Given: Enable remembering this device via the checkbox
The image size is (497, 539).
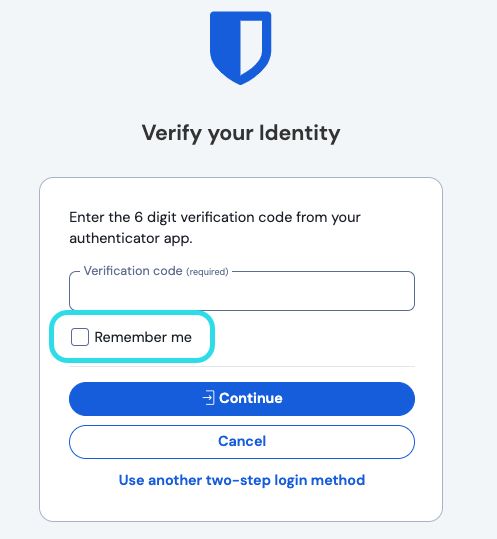Looking at the screenshot, I should [80, 337].
